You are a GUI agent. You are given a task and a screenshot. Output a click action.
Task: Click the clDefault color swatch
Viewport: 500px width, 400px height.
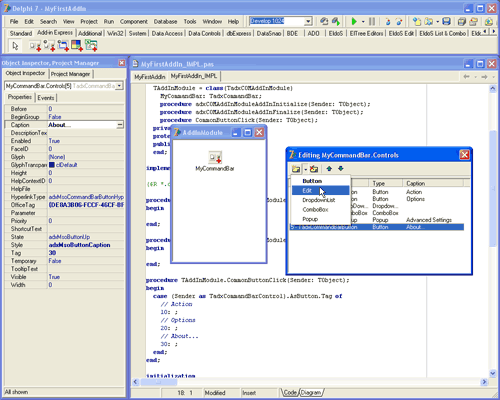click(52, 165)
